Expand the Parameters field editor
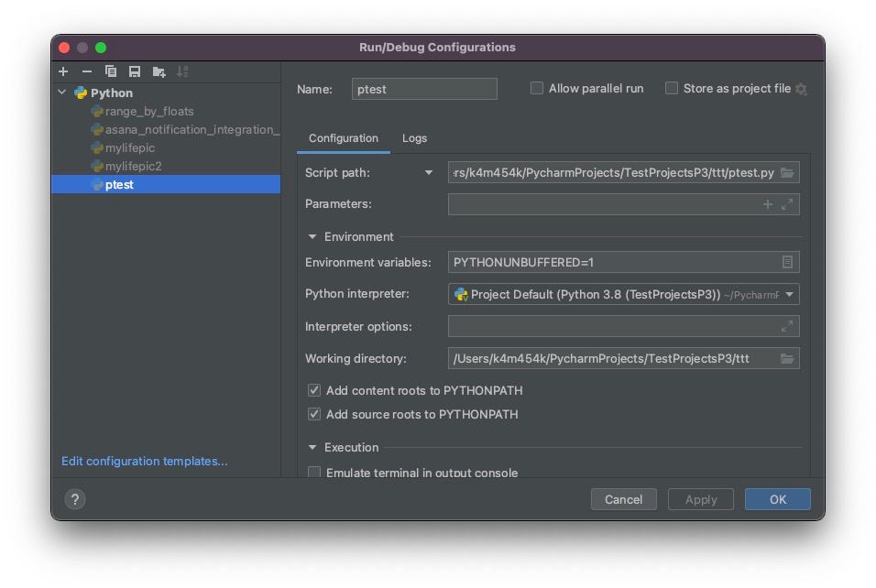 pos(787,204)
